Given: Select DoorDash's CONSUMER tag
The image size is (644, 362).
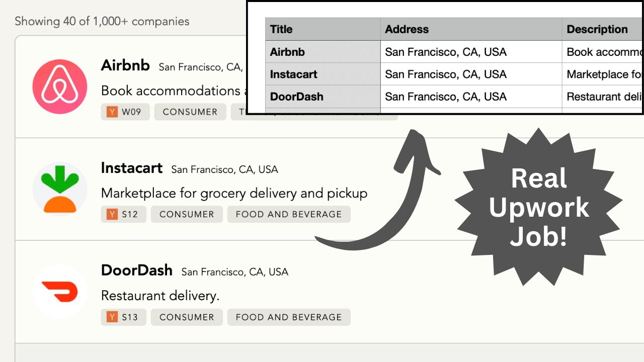Looking at the screenshot, I should coord(187,317).
